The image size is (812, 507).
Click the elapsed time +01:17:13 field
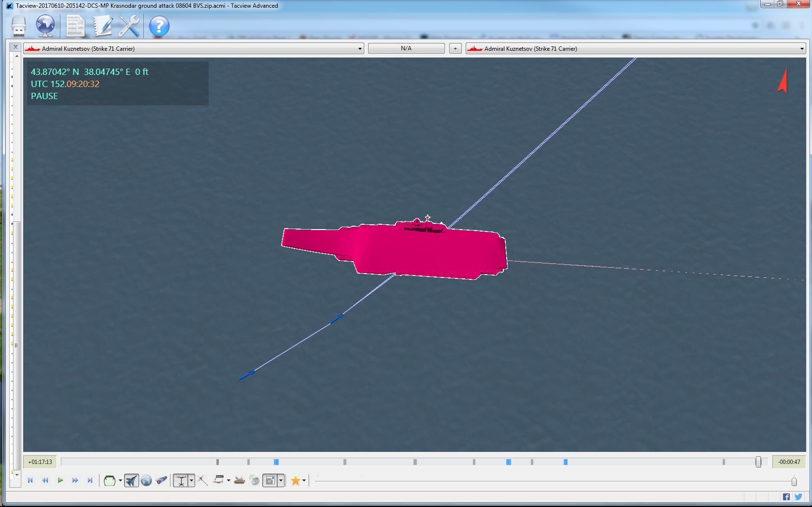(x=40, y=462)
